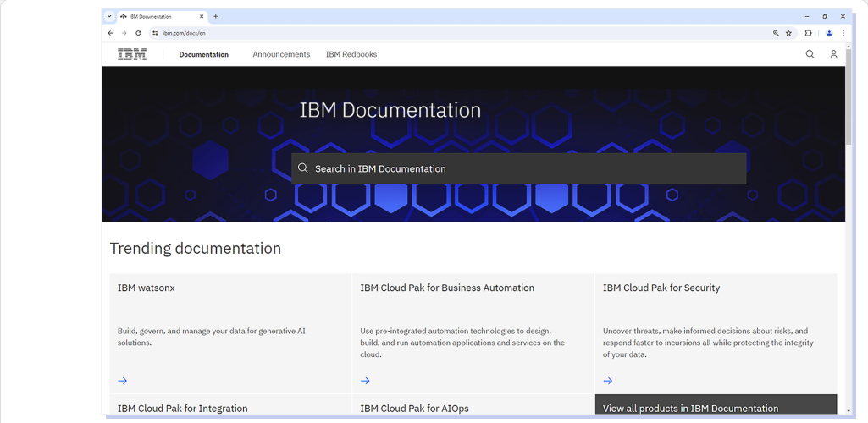Click the 'Build, govern, and manage your data' description

[212, 337]
